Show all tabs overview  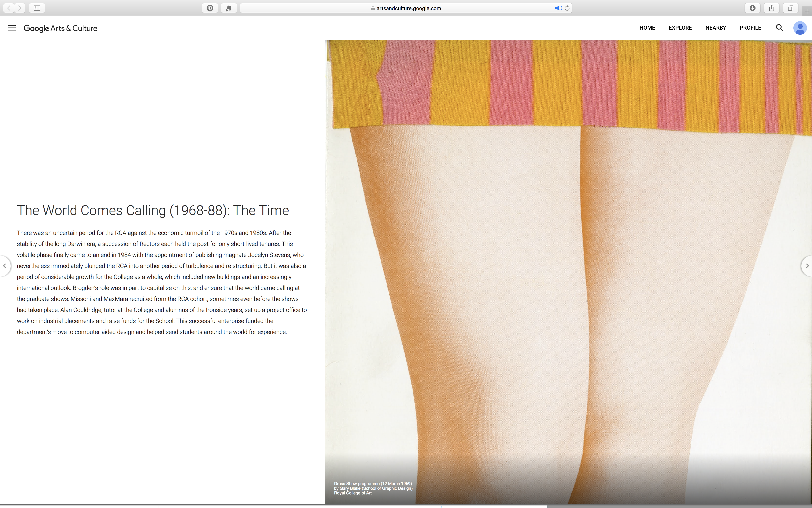coord(790,8)
